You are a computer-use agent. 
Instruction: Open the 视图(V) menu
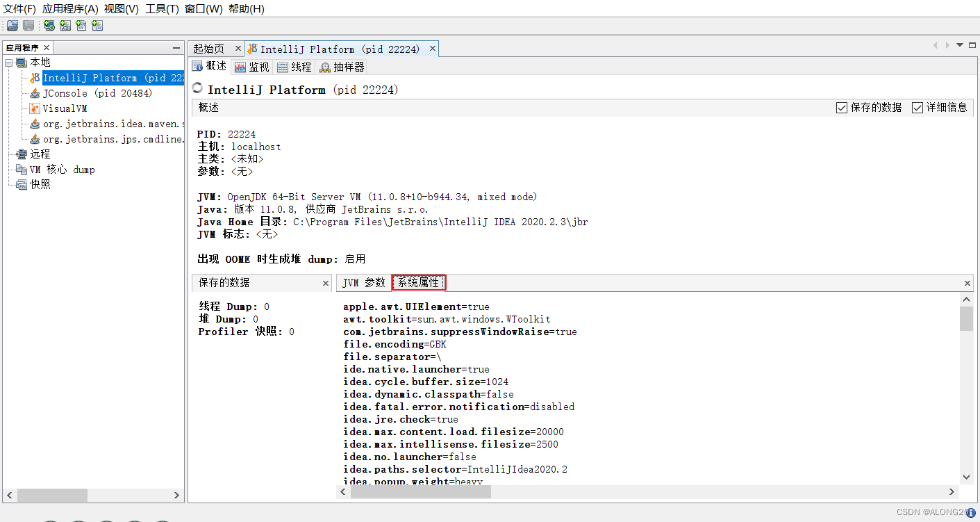coord(122,9)
